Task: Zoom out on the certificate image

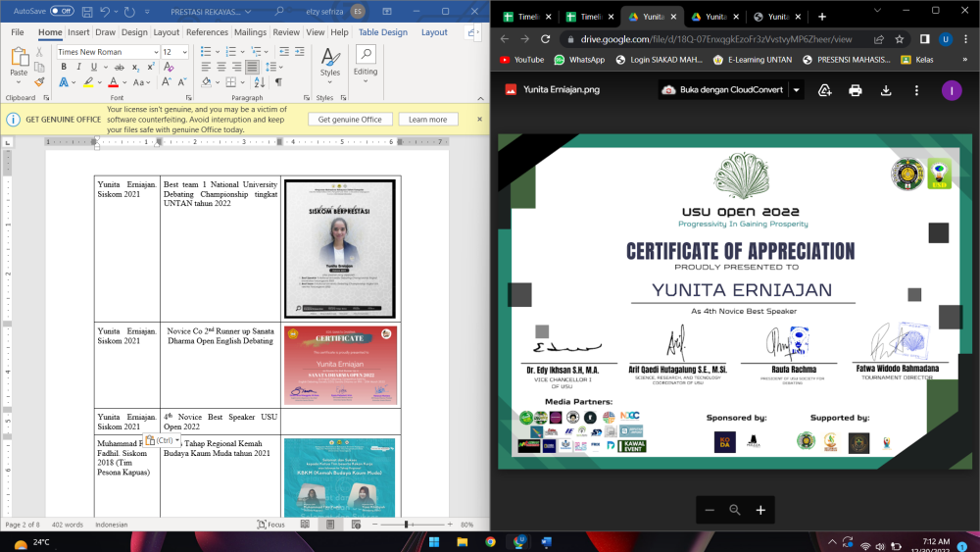Action: point(710,510)
